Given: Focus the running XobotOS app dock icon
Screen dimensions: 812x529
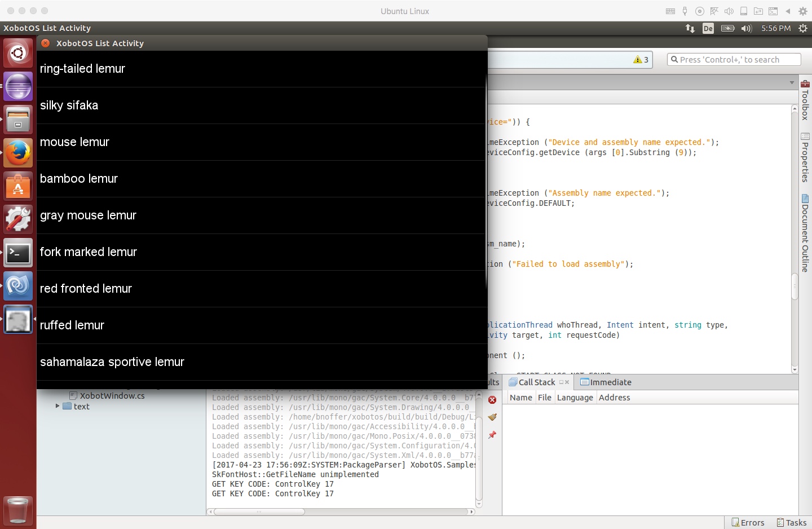Looking at the screenshot, I should pyautogui.click(x=18, y=320).
